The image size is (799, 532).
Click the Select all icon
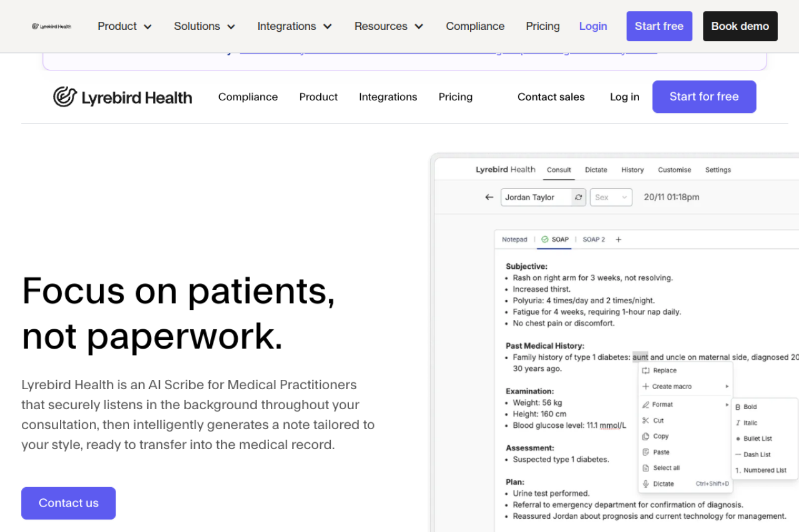point(646,468)
